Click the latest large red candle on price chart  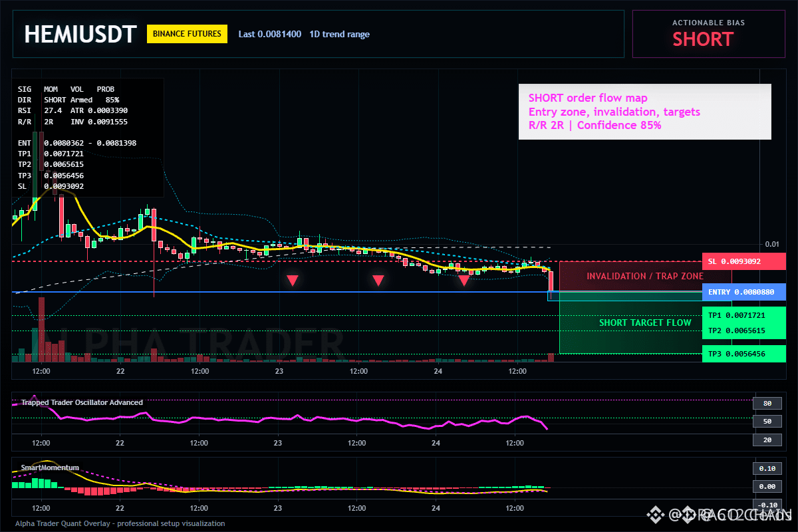(x=551, y=281)
